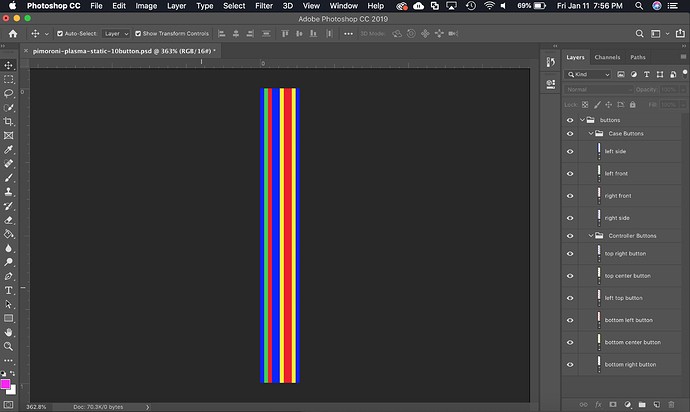The width and height of the screenshot is (690, 412).
Task: Select the Rectangle shape tool
Action: click(x=8, y=318)
